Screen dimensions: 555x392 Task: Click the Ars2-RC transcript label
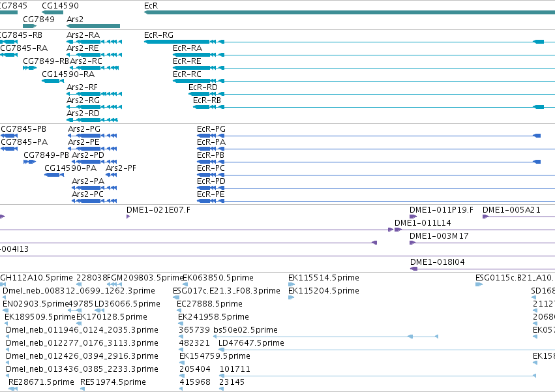point(86,61)
